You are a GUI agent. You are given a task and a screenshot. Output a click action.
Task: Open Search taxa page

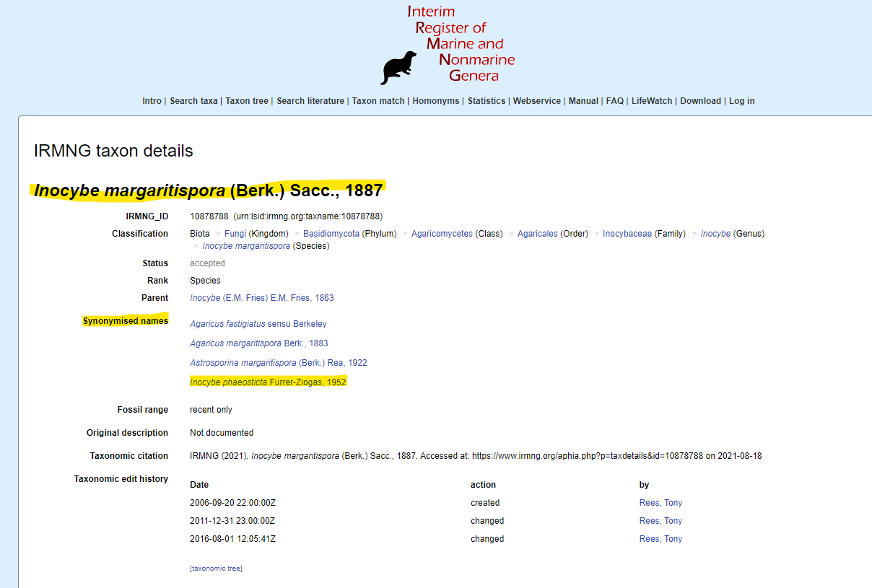coord(193,101)
